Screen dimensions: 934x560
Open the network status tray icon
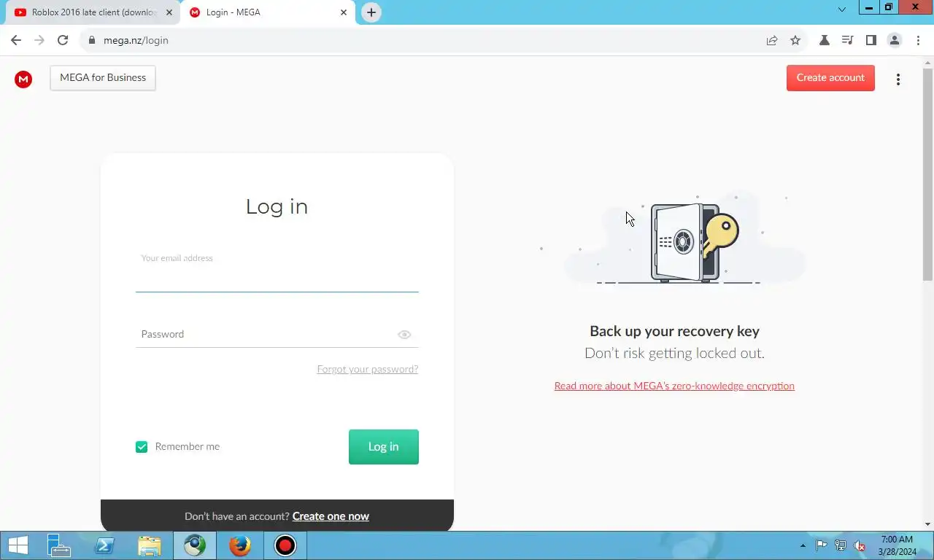click(841, 545)
